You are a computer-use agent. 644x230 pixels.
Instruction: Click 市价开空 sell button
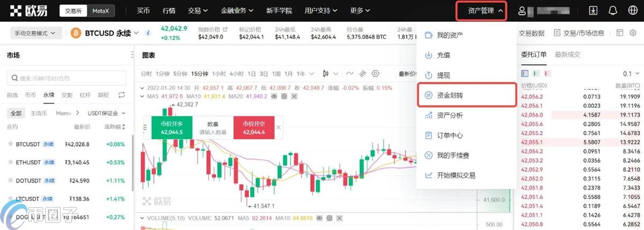[x=253, y=127]
